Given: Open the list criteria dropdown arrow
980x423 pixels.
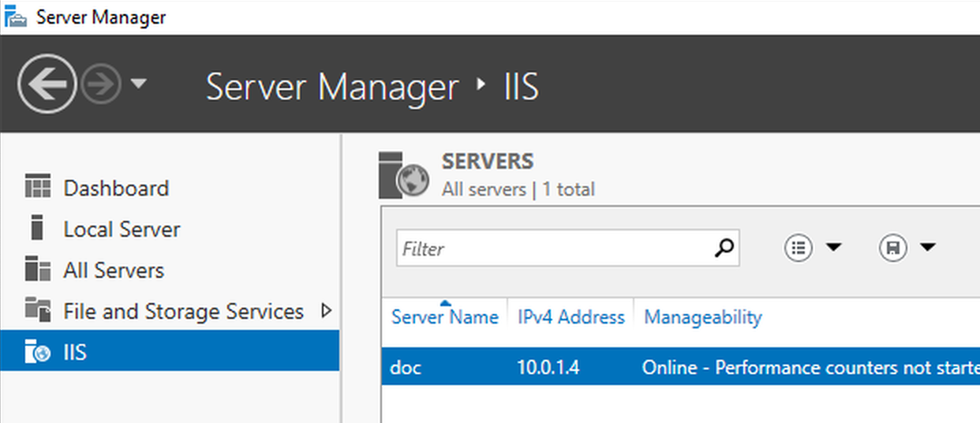Looking at the screenshot, I should (x=833, y=249).
